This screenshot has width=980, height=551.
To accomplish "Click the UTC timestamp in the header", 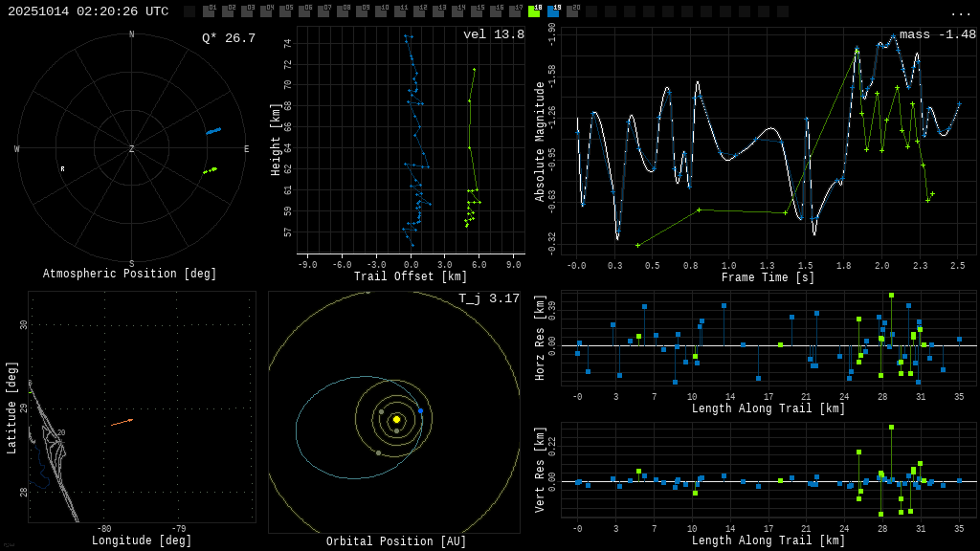I will [88, 11].
